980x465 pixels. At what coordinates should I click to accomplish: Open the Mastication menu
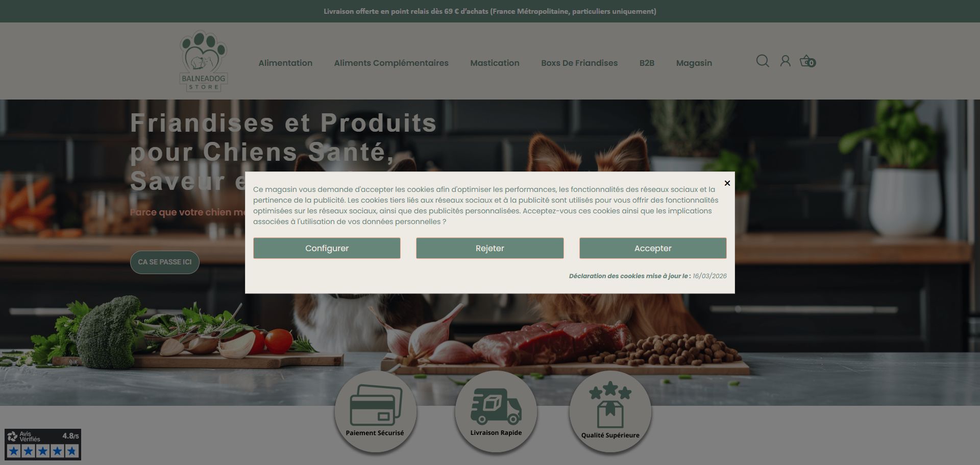pos(495,63)
